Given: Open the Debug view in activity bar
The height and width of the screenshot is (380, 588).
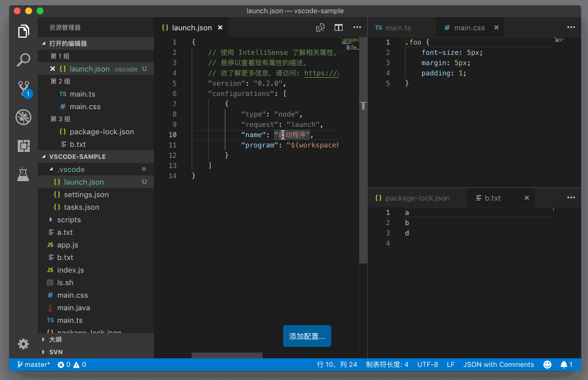Looking at the screenshot, I should click(x=23, y=117).
